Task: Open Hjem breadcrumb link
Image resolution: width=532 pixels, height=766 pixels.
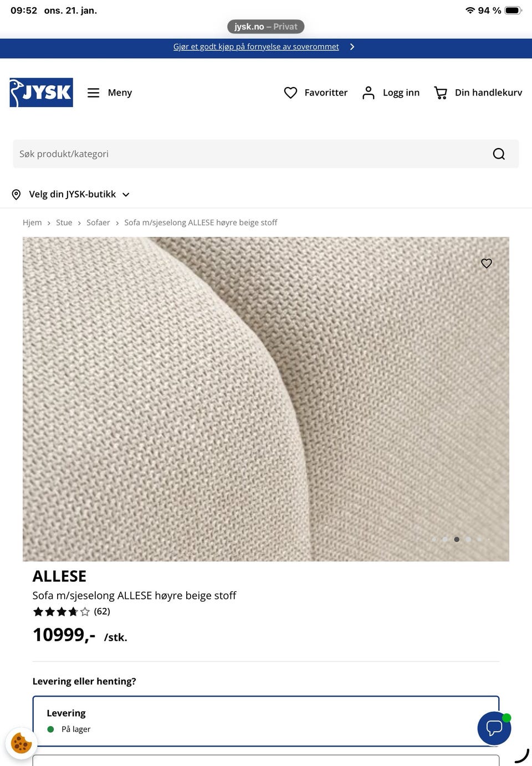Action: click(x=32, y=222)
